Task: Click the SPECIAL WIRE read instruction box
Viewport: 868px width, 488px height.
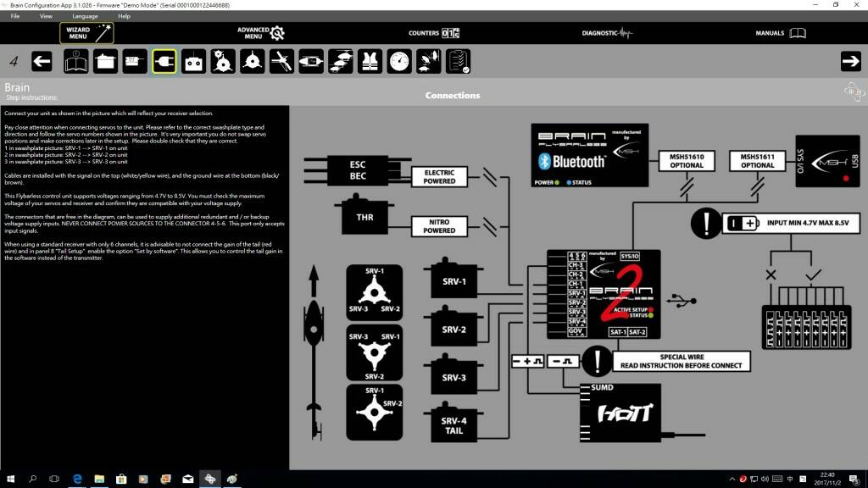Action: (682, 361)
